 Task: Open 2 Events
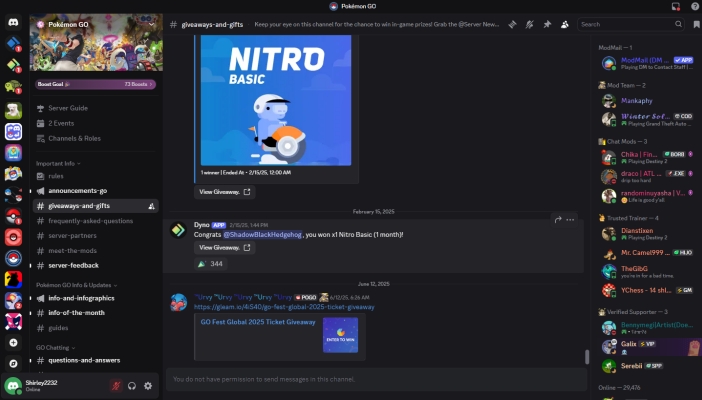(95, 123)
